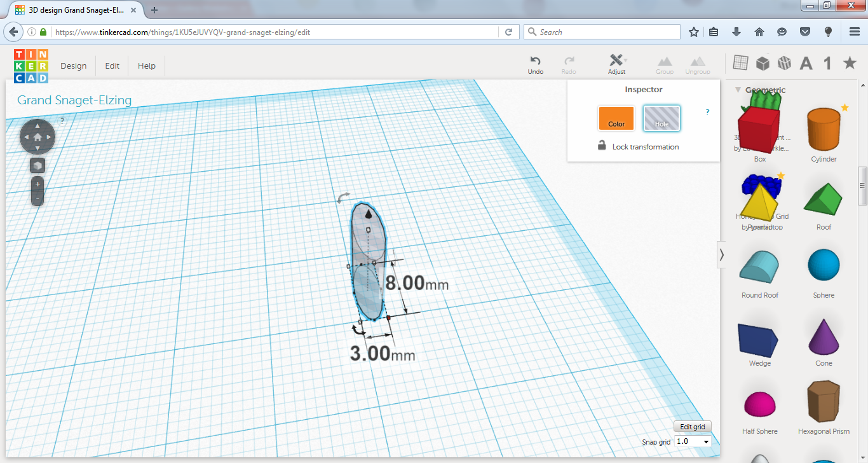Go to browser home page
Viewport: 868px width, 463px height.
point(759,32)
